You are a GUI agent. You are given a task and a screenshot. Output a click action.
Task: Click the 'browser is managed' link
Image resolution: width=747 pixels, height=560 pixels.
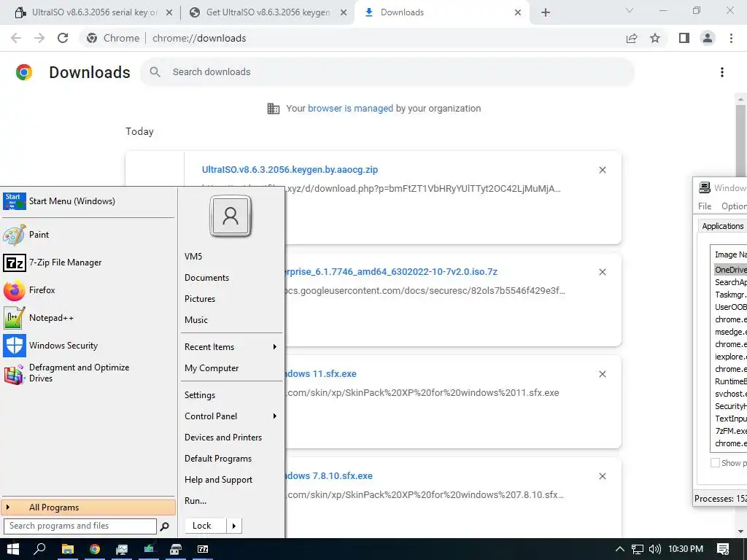[350, 108]
